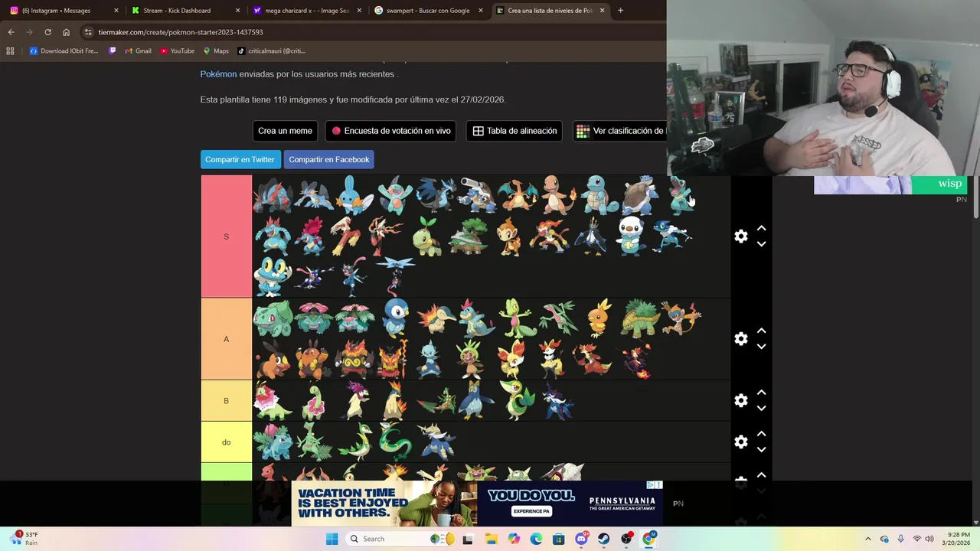
Task: Open the Twitch bookmark icon
Action: pos(113,51)
